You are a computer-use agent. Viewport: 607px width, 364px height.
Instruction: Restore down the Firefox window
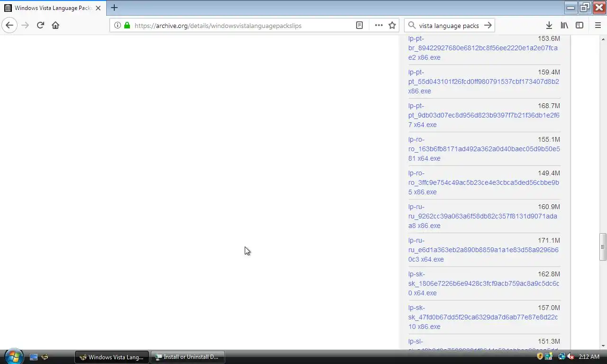pos(585,7)
